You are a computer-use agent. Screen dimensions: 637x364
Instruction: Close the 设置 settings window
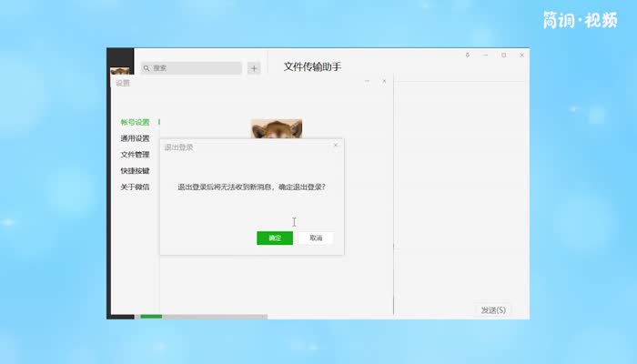click(384, 82)
